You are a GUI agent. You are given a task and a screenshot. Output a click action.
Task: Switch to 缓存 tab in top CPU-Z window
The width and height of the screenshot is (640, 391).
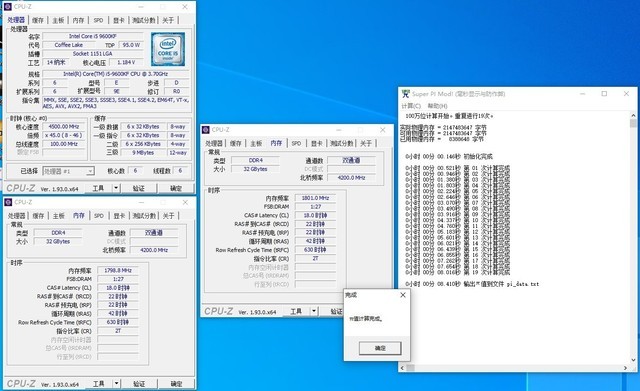[x=38, y=20]
